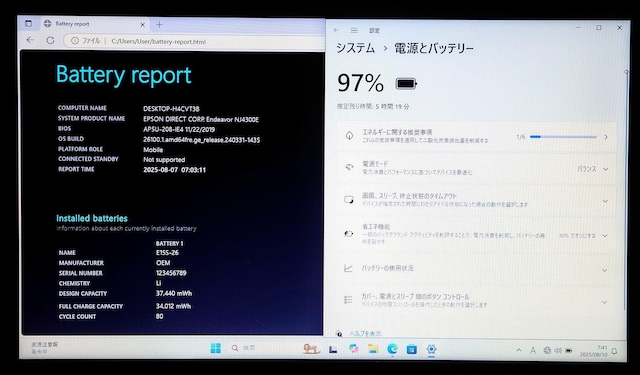Expand the 画面、スリープ、休止状態のタイムアウト section
This screenshot has height=375, width=640.
point(476,200)
